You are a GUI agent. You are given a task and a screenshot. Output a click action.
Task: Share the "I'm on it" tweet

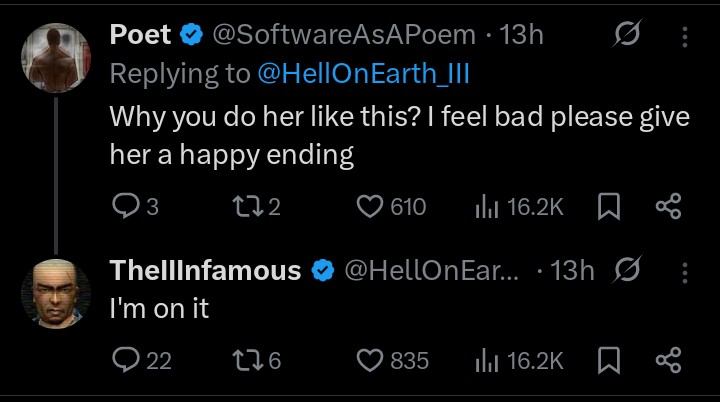click(x=667, y=360)
